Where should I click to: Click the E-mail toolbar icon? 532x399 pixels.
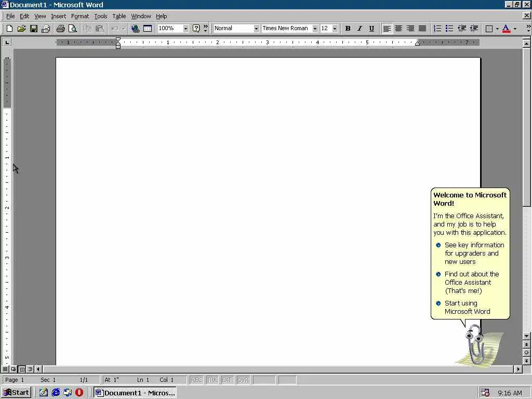point(46,29)
